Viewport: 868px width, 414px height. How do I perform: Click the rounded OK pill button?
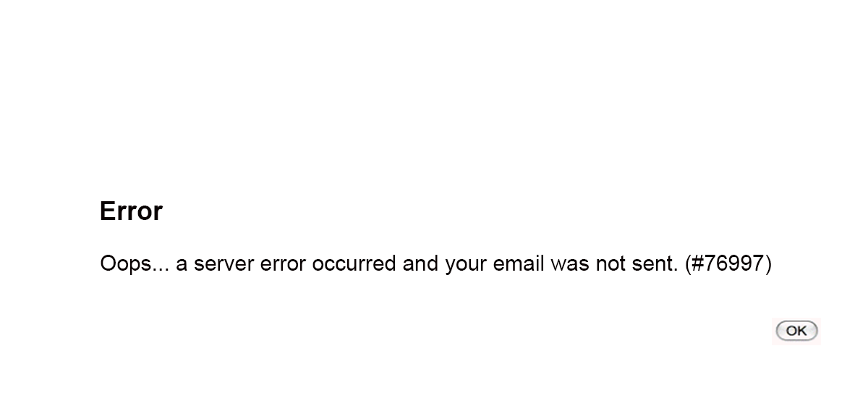point(796,331)
